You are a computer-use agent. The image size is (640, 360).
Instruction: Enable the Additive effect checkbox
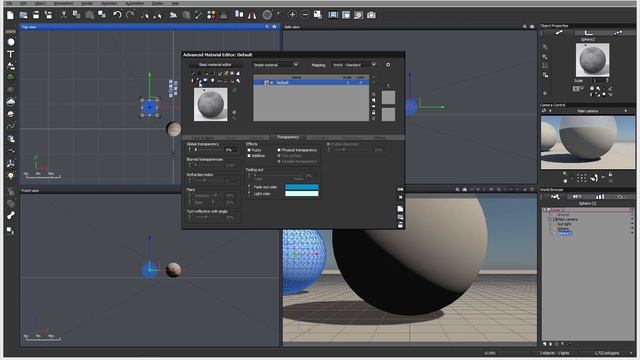coord(249,156)
